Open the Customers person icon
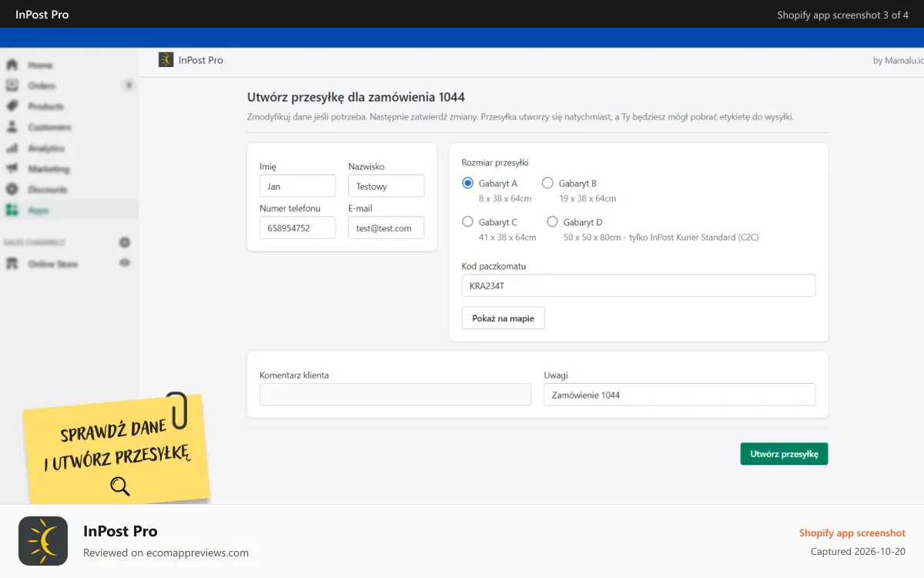Image resolution: width=924 pixels, height=578 pixels. coord(12,127)
